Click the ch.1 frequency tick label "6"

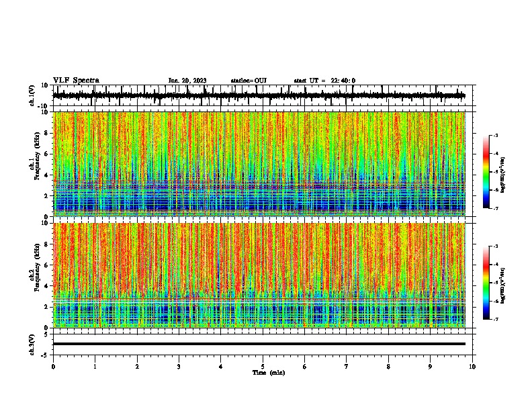click(46, 154)
